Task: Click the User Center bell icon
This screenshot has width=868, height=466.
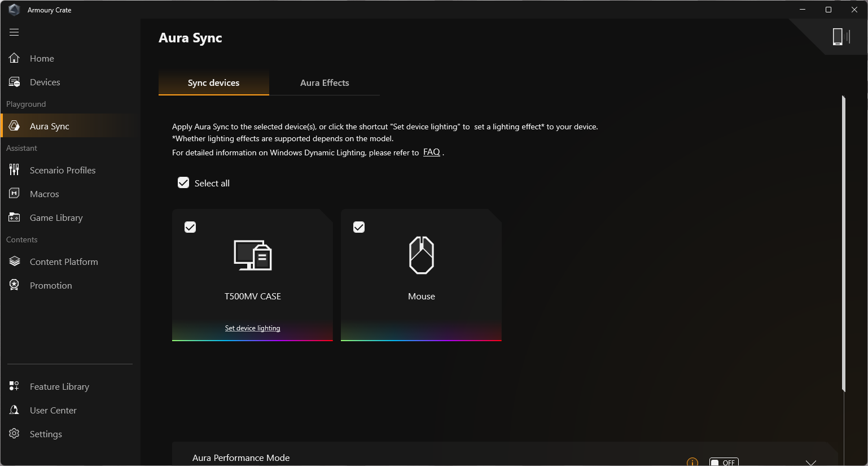Action: click(x=15, y=410)
